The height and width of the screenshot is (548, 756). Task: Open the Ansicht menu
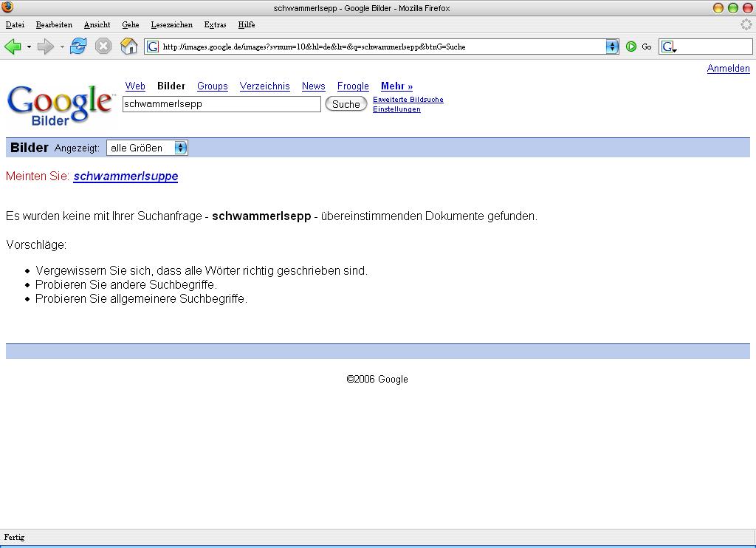point(97,24)
